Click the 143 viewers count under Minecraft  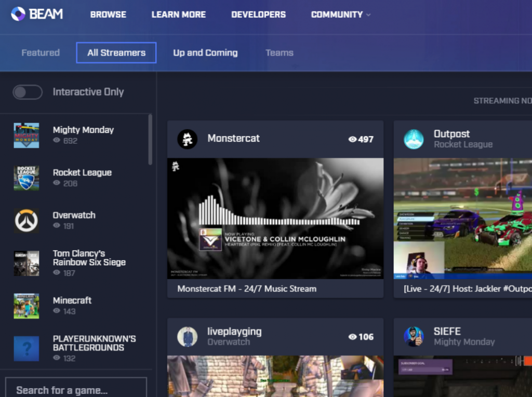click(69, 311)
